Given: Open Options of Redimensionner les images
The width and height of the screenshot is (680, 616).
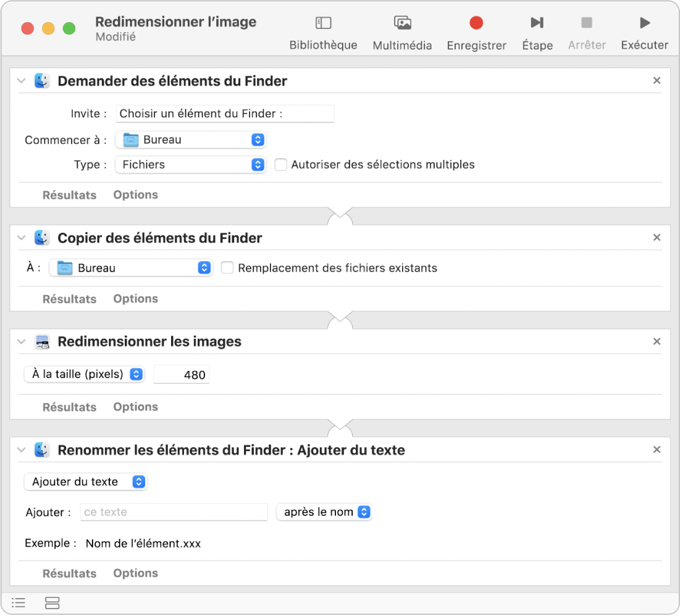Looking at the screenshot, I should click(x=135, y=407).
